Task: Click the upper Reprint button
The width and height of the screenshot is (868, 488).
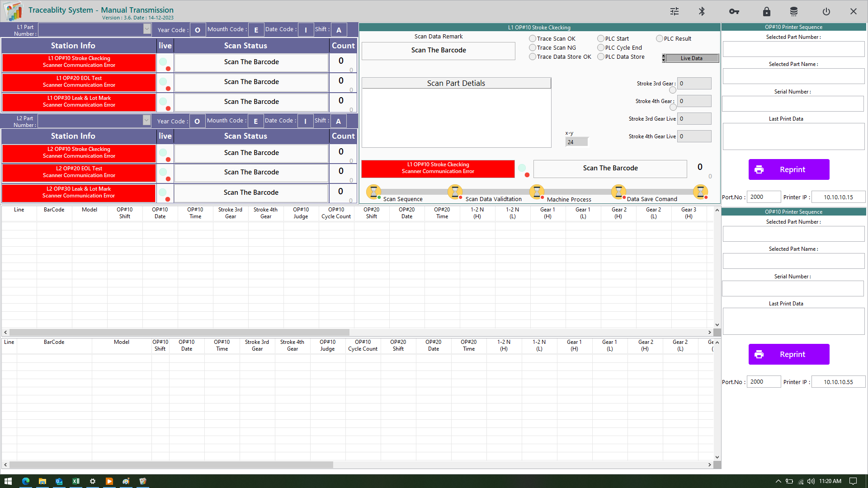Action: tap(789, 170)
